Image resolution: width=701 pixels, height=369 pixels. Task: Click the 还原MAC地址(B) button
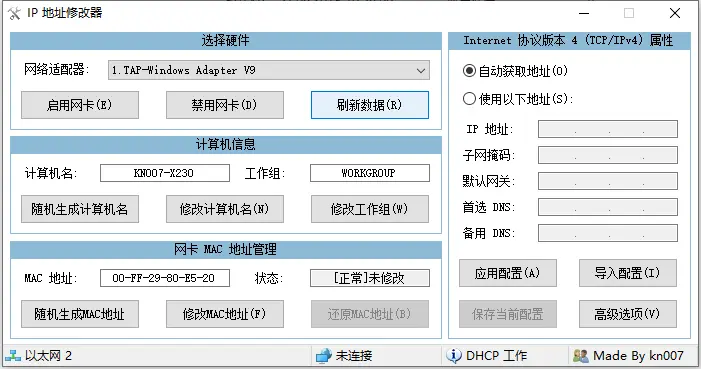(x=370, y=314)
